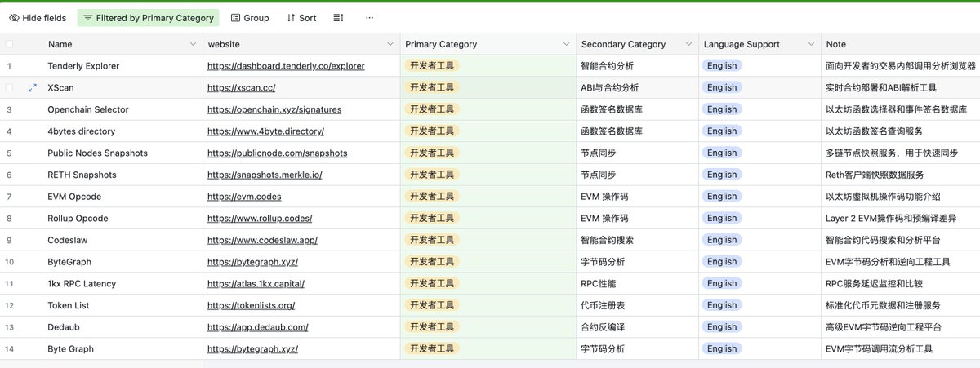
Task: Open the Primary Category column dropdown arrow
Action: tap(566, 44)
